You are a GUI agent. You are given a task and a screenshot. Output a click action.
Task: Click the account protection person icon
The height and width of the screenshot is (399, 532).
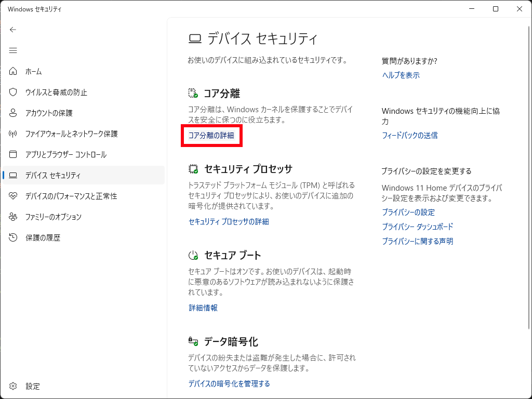(14, 113)
